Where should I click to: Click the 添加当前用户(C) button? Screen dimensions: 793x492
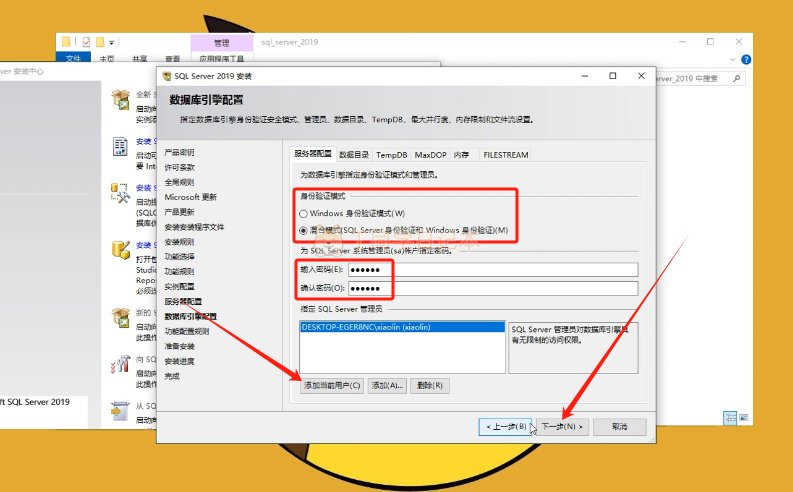click(x=332, y=385)
